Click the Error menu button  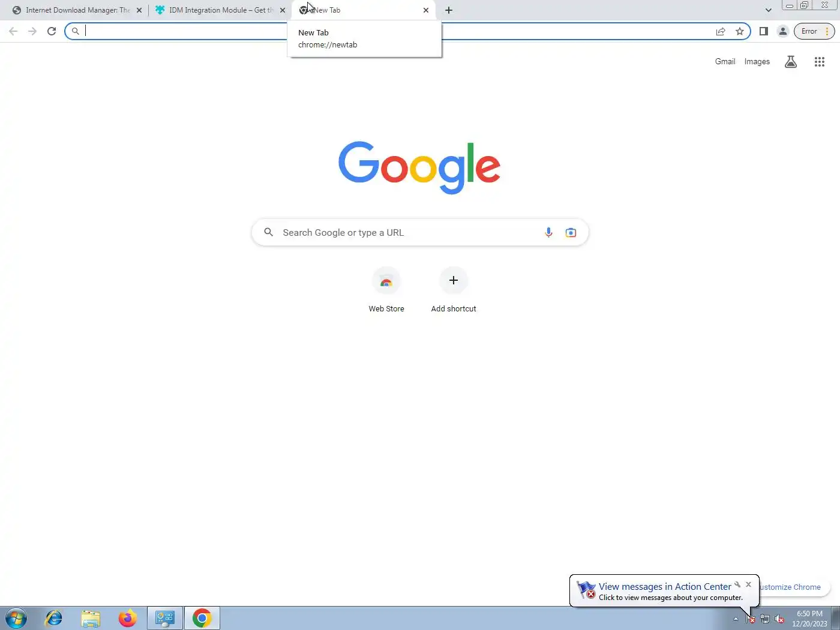pos(814,31)
